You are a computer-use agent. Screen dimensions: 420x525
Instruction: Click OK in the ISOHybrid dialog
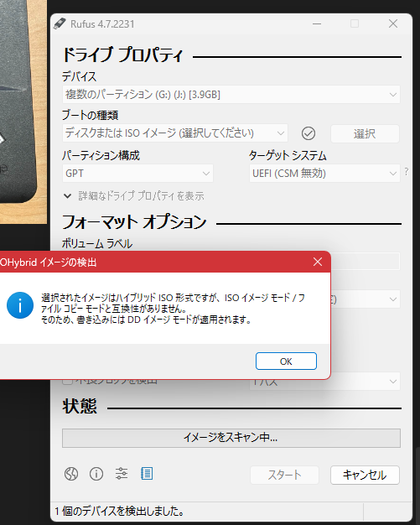tap(286, 361)
